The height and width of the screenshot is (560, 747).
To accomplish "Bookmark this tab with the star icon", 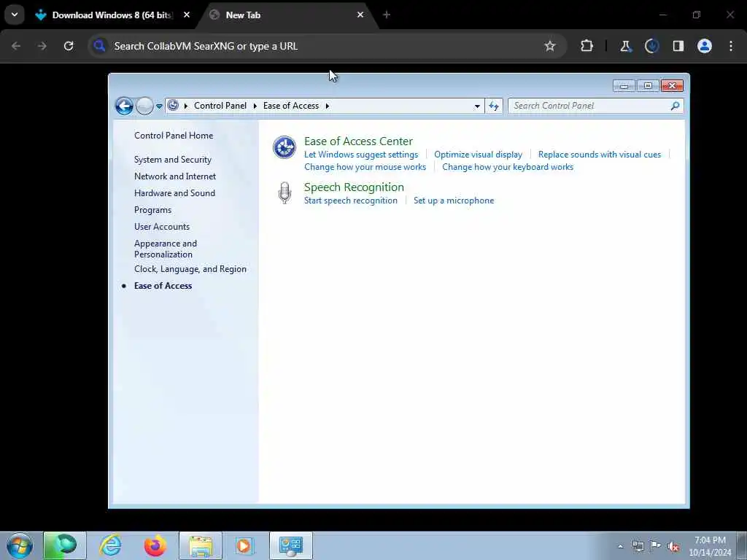I will [550, 46].
